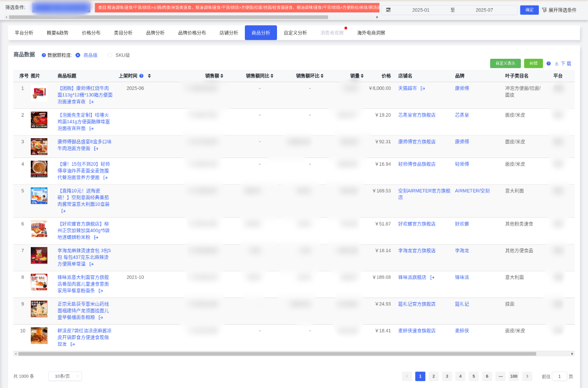Click the sort arrows next to 销售额
This screenshot has height=388, width=588.
[222, 76]
